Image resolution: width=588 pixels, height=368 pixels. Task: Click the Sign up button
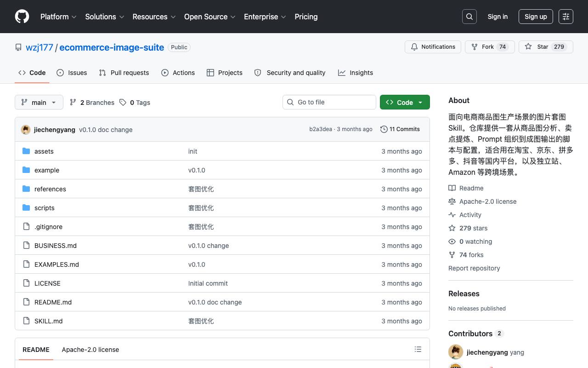coord(536,17)
